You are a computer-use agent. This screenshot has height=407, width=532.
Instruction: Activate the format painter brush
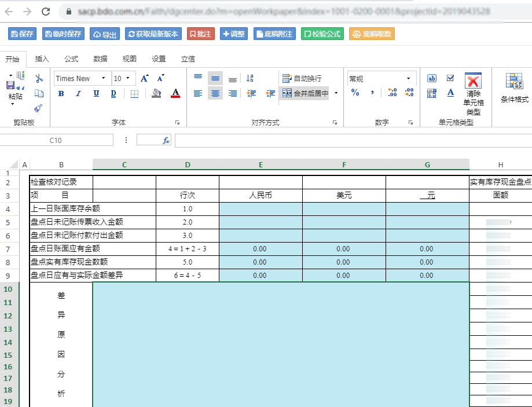pyautogui.click(x=38, y=108)
